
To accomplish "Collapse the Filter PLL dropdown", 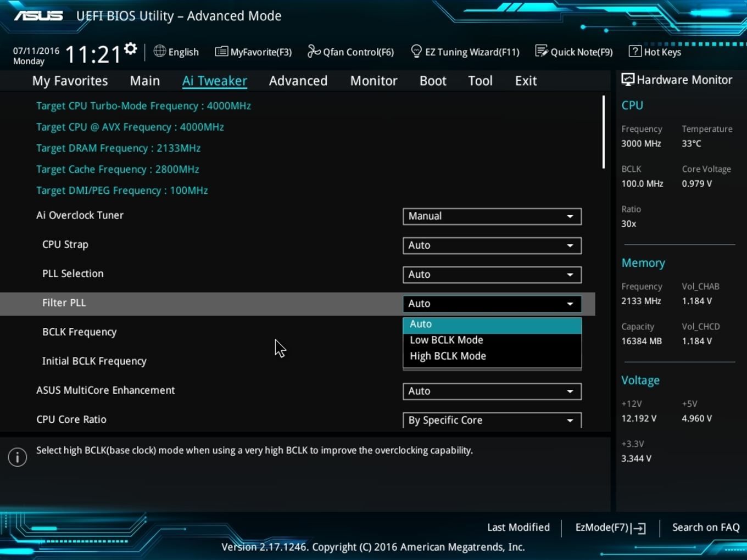I will coord(492,304).
